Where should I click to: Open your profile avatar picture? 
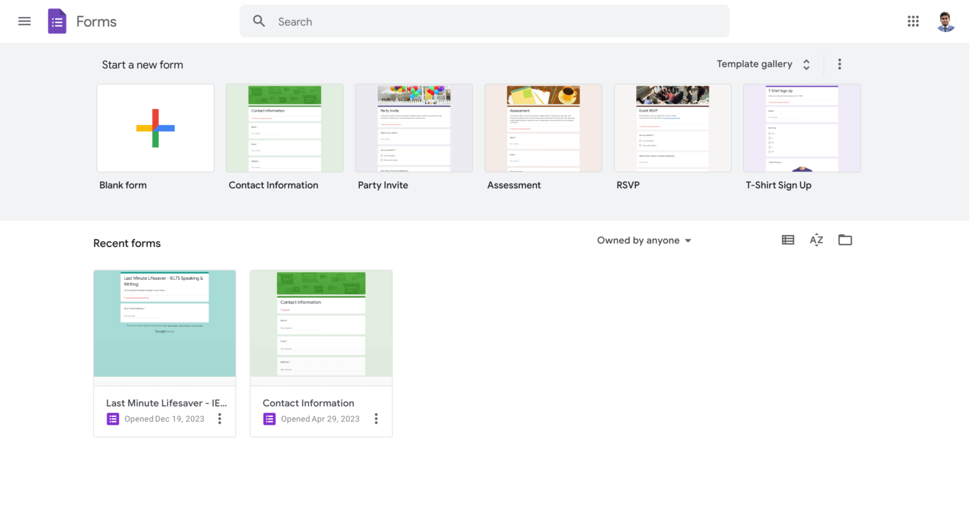coord(946,21)
